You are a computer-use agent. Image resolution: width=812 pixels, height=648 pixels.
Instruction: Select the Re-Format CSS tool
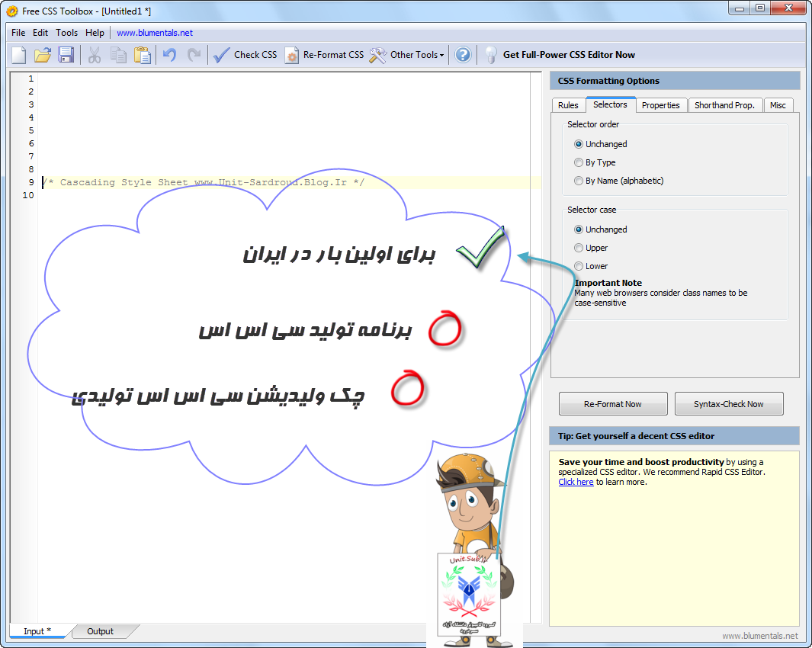(x=326, y=54)
